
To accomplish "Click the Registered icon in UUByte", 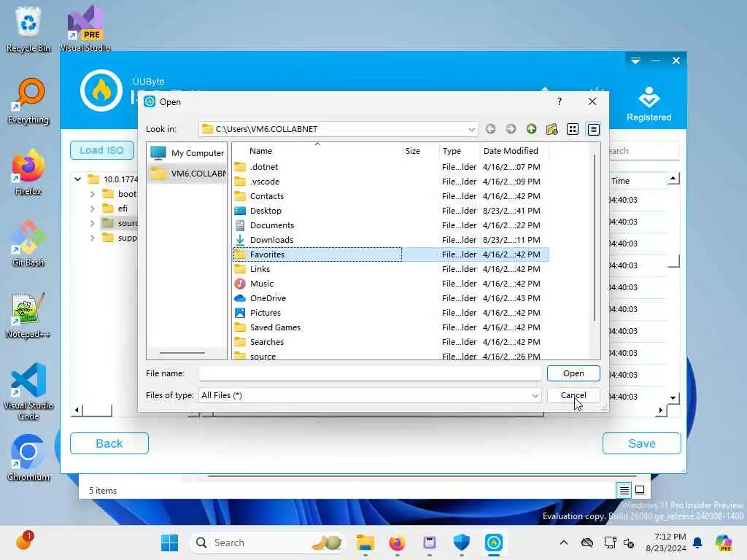I will [x=649, y=104].
